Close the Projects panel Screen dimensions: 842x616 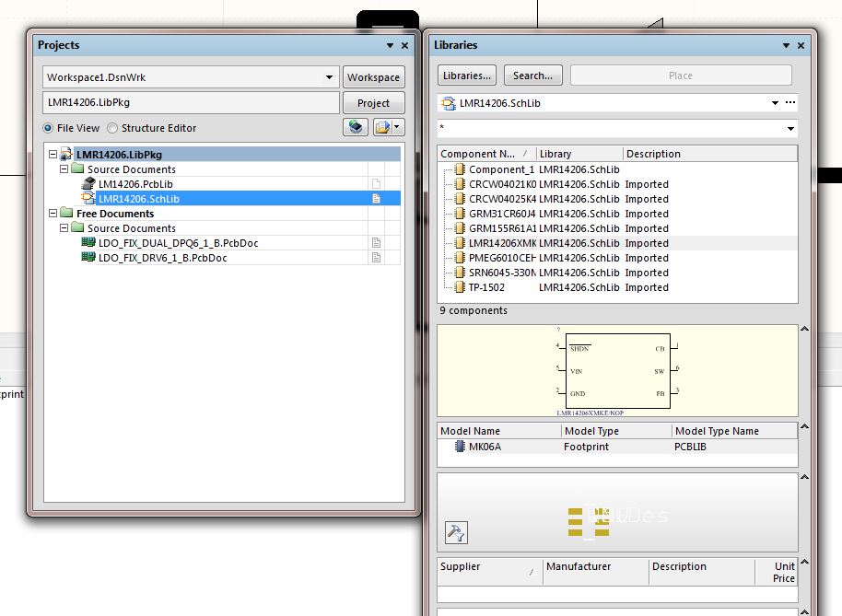(x=405, y=46)
